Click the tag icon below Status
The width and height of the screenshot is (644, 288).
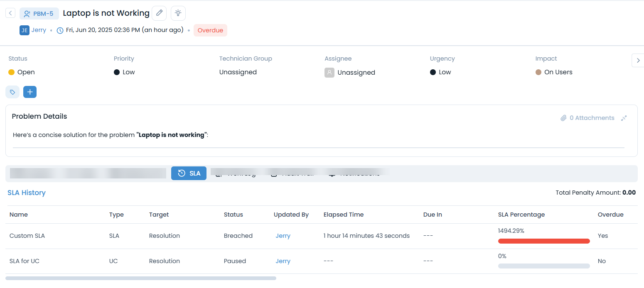pyautogui.click(x=12, y=92)
